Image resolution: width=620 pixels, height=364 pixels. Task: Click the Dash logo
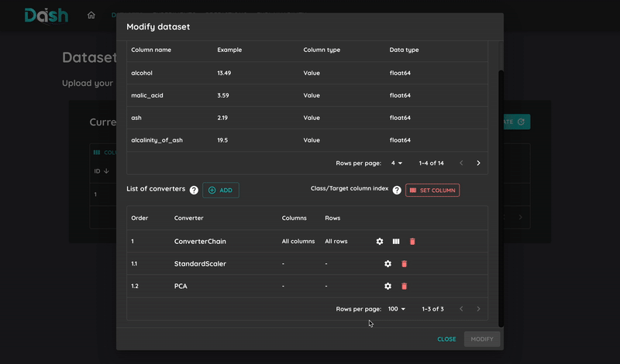tap(46, 15)
